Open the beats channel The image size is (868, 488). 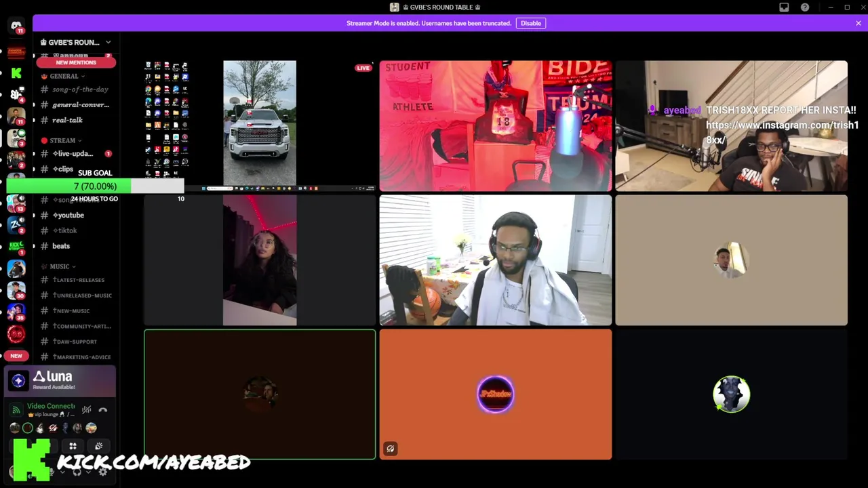(76, 246)
